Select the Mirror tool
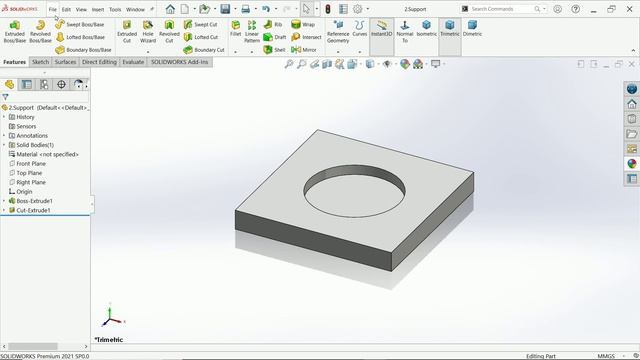The image size is (640, 360). [x=304, y=50]
